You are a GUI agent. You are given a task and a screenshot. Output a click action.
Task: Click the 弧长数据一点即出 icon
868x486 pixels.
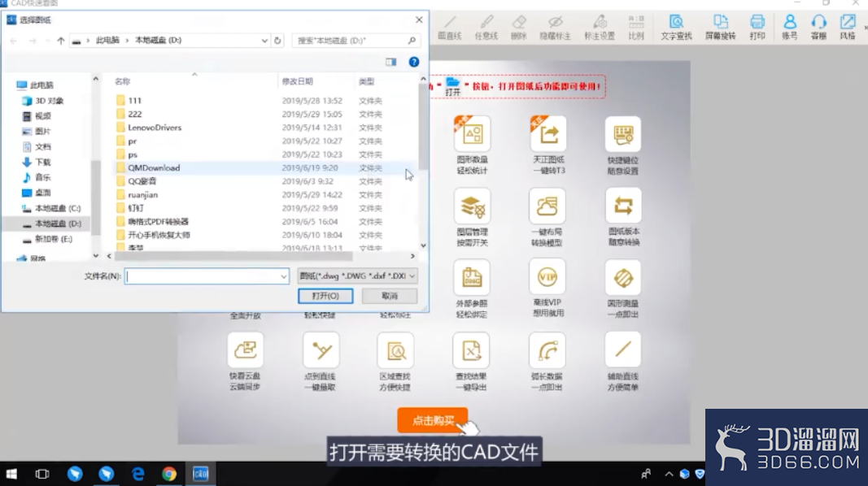point(547,350)
